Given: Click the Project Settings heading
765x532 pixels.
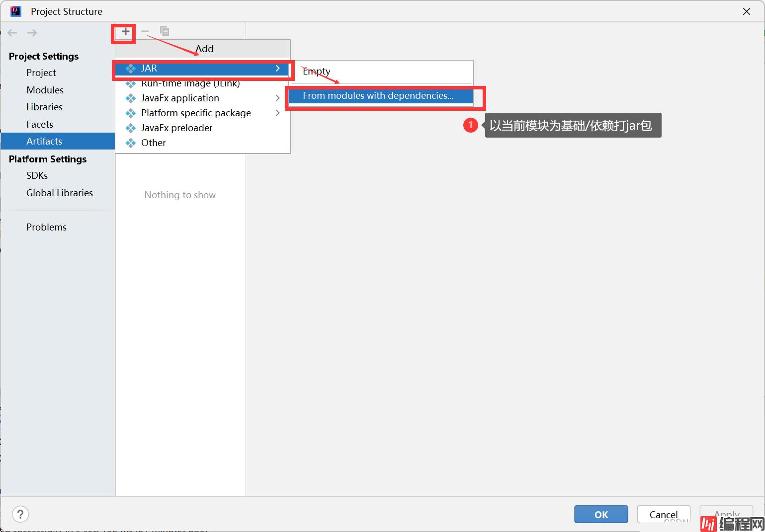Looking at the screenshot, I should pyautogui.click(x=44, y=56).
